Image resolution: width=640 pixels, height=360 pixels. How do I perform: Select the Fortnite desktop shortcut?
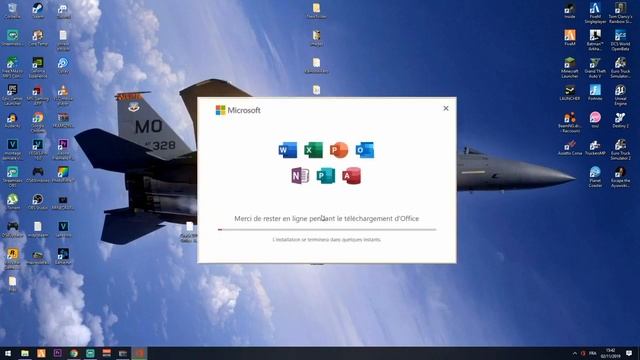595,93
